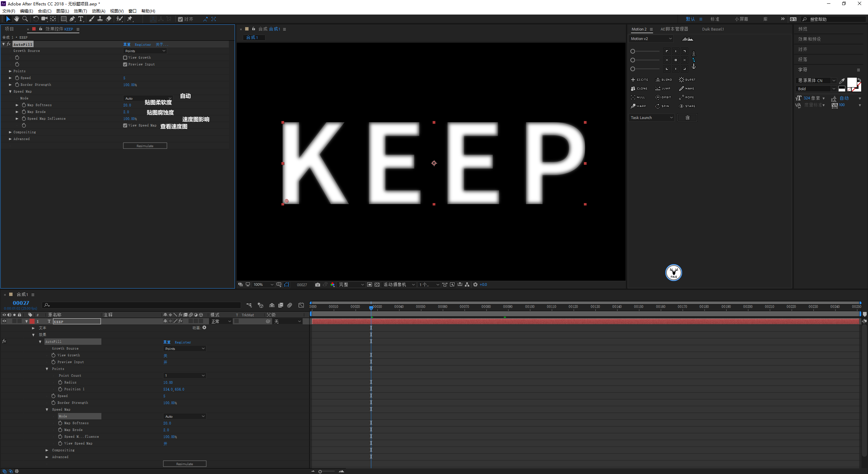Open the Speed Map Mode Auto dropdown in effect controls

pyautogui.click(x=148, y=98)
